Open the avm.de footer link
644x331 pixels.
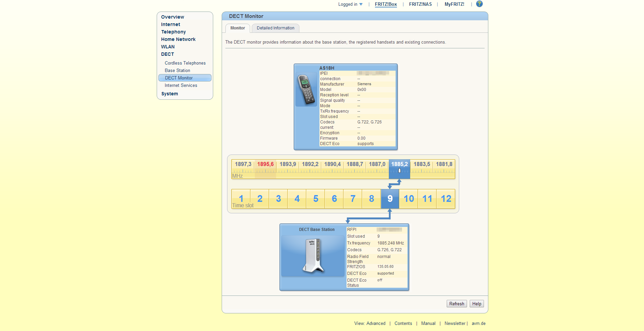coord(479,324)
